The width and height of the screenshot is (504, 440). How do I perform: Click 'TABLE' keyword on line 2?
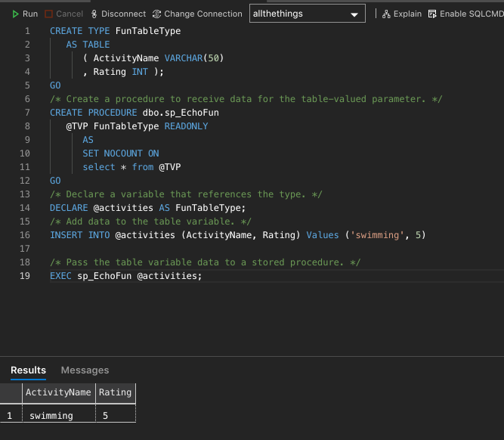pos(96,45)
